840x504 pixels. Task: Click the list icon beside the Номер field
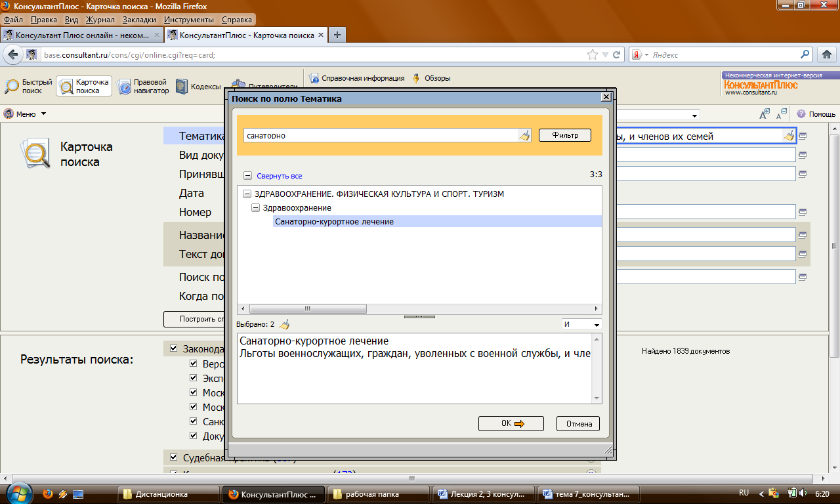tap(803, 213)
